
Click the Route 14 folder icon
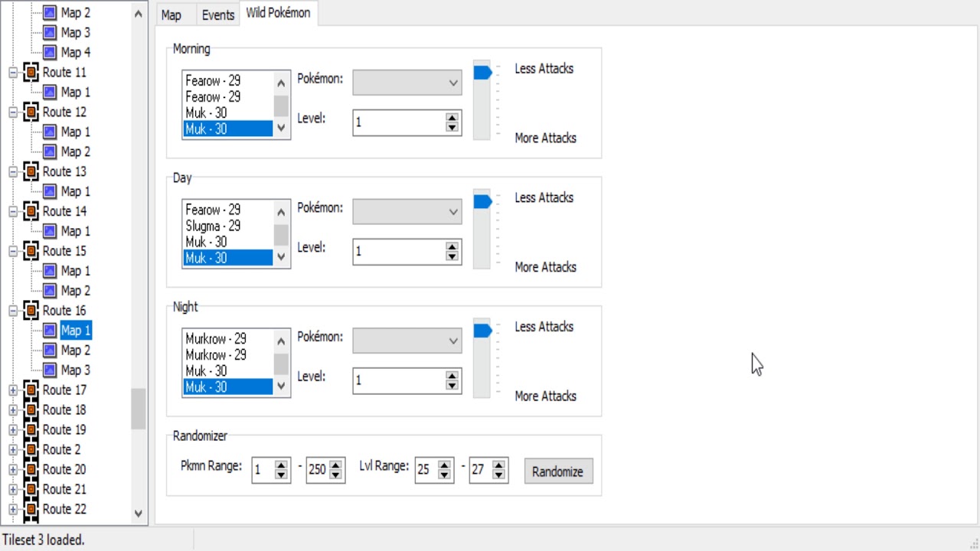[x=31, y=211]
